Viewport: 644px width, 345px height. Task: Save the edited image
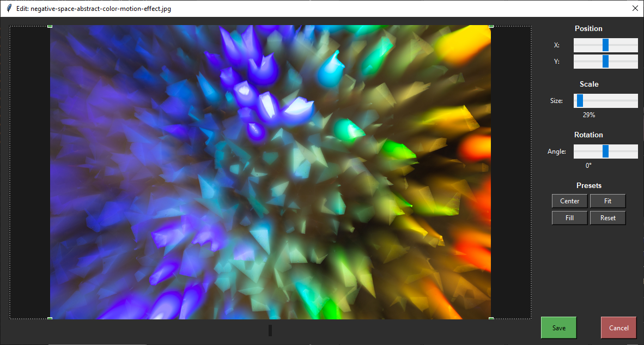tap(558, 328)
